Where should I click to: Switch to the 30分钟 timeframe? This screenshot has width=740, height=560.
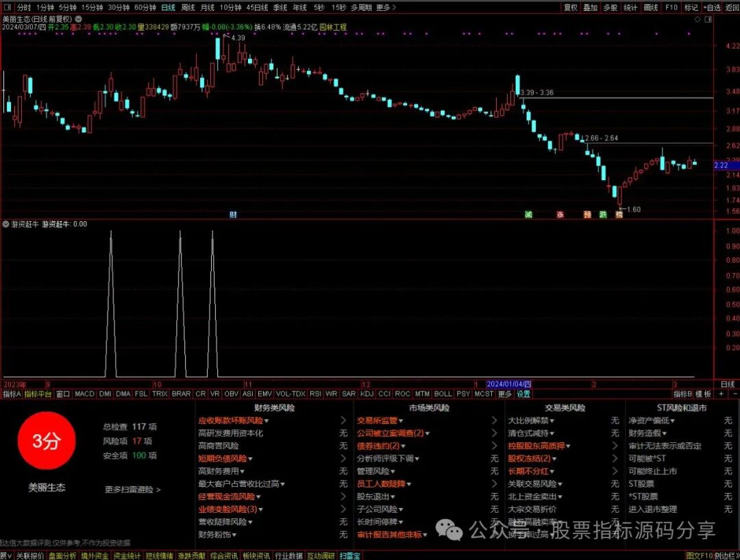tap(119, 8)
